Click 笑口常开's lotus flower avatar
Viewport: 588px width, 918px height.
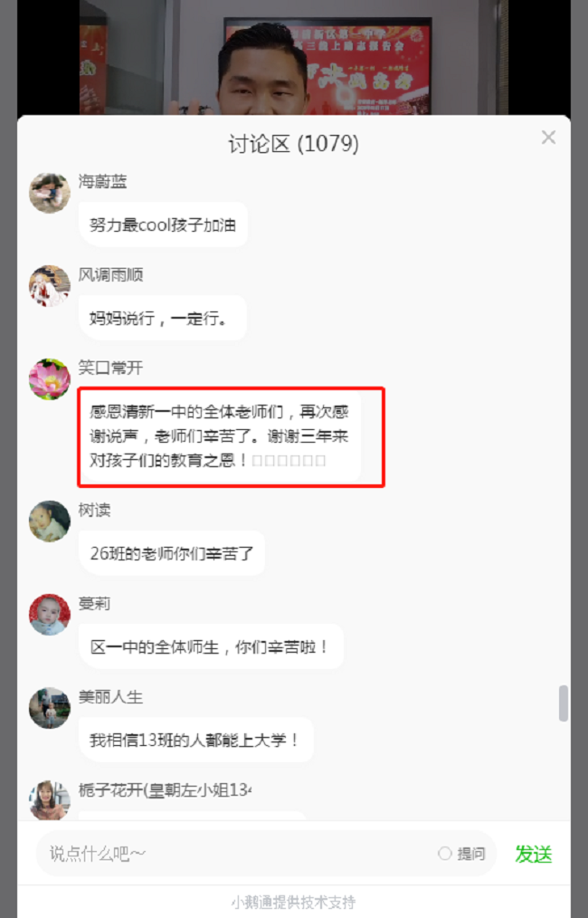click(x=50, y=378)
